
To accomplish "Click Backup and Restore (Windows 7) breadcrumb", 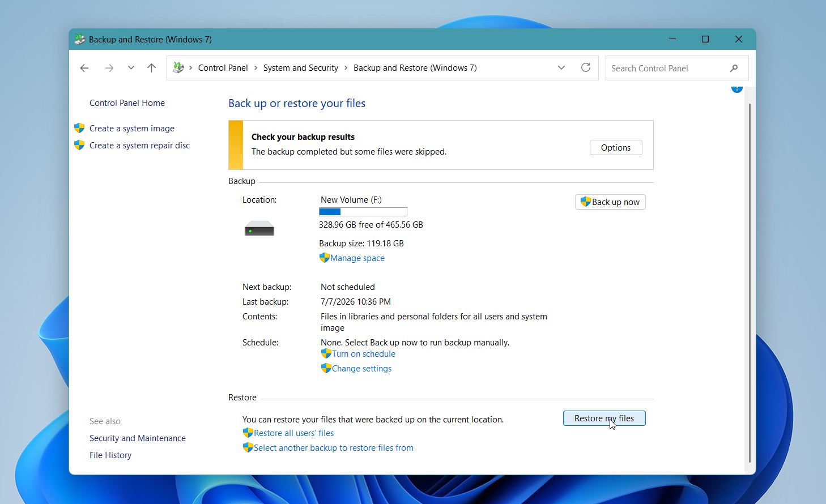I will click(x=415, y=68).
